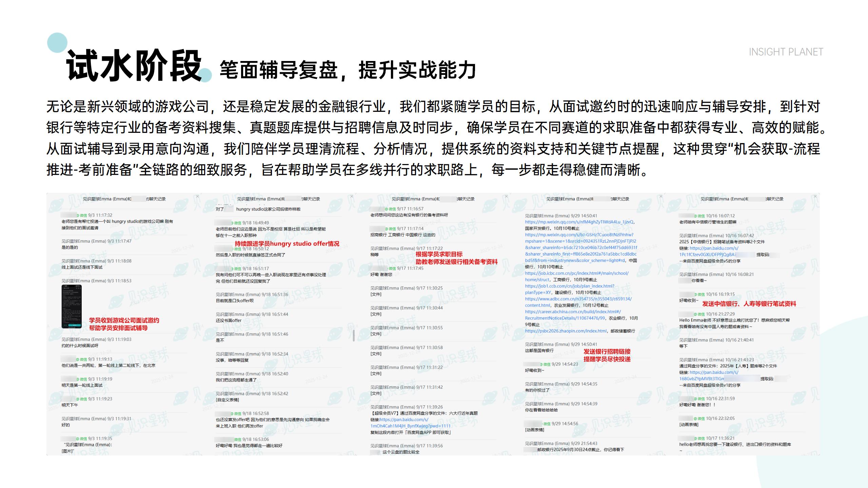The image size is (868, 488).
Task: Click the 微信 icon at 9/3 11:17:32
Action: (82, 216)
